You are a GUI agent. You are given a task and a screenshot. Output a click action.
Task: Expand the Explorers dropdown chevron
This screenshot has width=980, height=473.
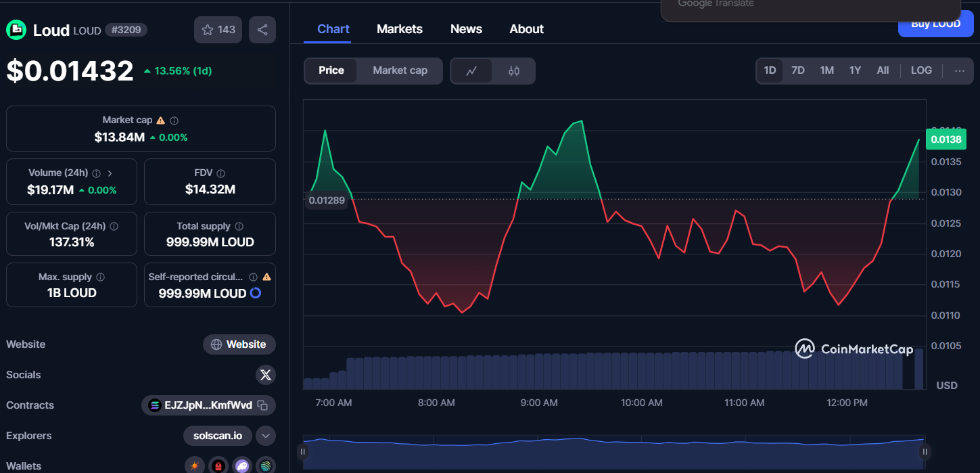[x=266, y=436]
